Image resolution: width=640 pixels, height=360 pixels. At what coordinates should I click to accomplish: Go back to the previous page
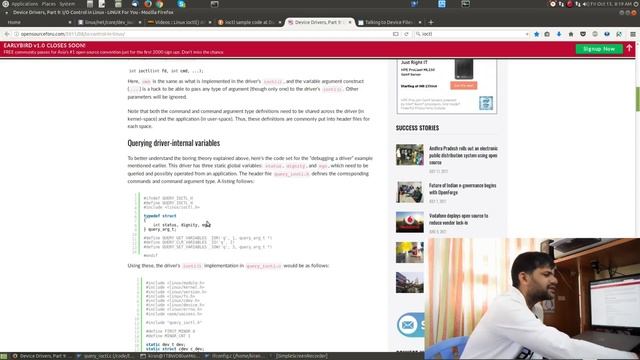pyautogui.click(x=7, y=34)
